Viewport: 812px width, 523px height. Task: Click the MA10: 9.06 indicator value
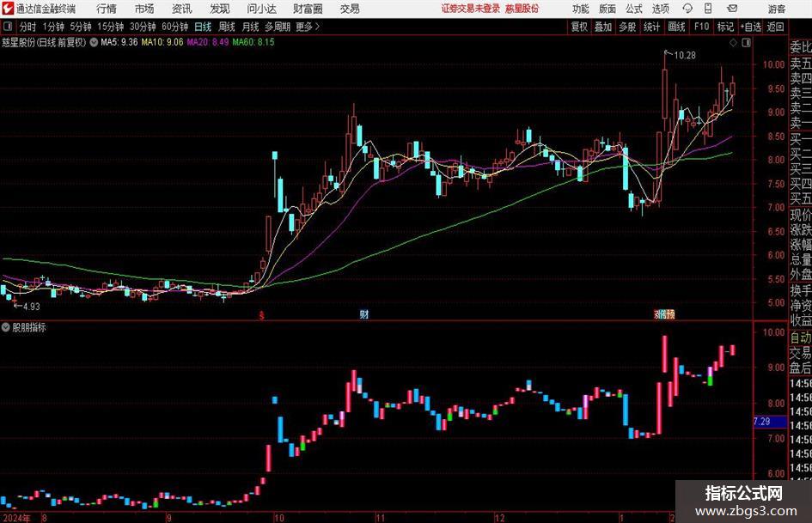(x=162, y=42)
